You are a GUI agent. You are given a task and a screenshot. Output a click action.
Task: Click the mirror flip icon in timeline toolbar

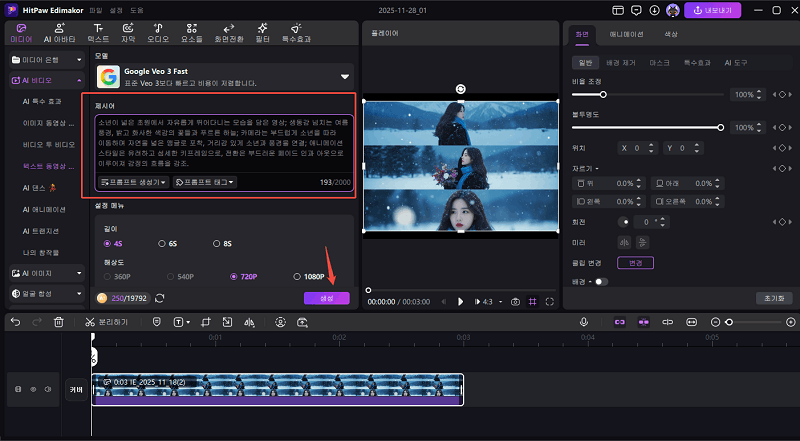point(249,322)
